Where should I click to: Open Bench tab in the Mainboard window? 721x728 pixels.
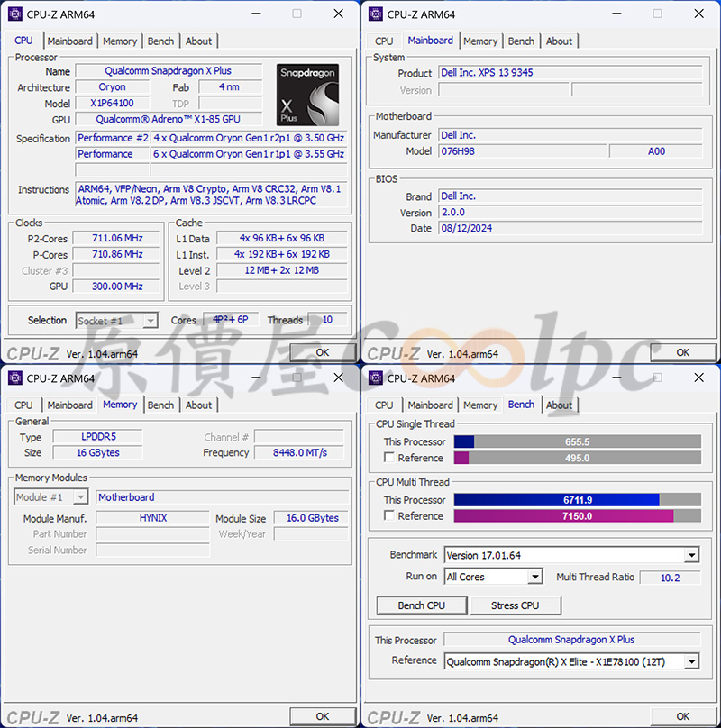coord(521,41)
